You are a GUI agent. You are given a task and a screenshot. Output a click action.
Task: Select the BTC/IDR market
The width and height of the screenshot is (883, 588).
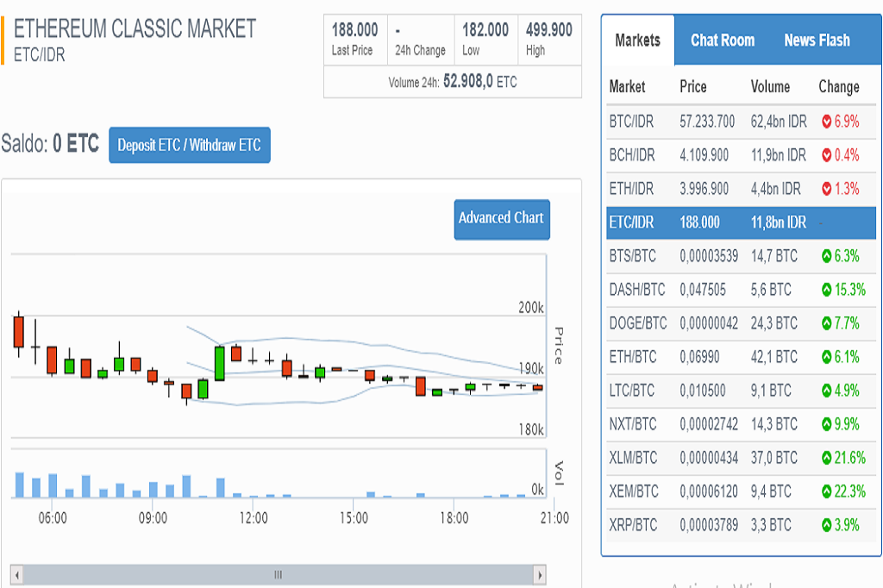point(741,122)
